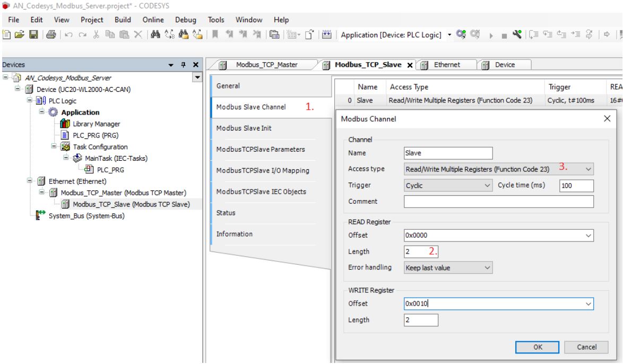Click the Logout gear icon
Viewport: 623px width, 364px height.
(475, 34)
